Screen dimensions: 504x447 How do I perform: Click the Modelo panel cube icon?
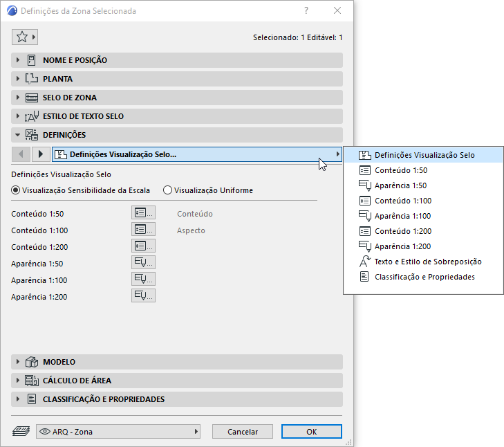(x=32, y=362)
